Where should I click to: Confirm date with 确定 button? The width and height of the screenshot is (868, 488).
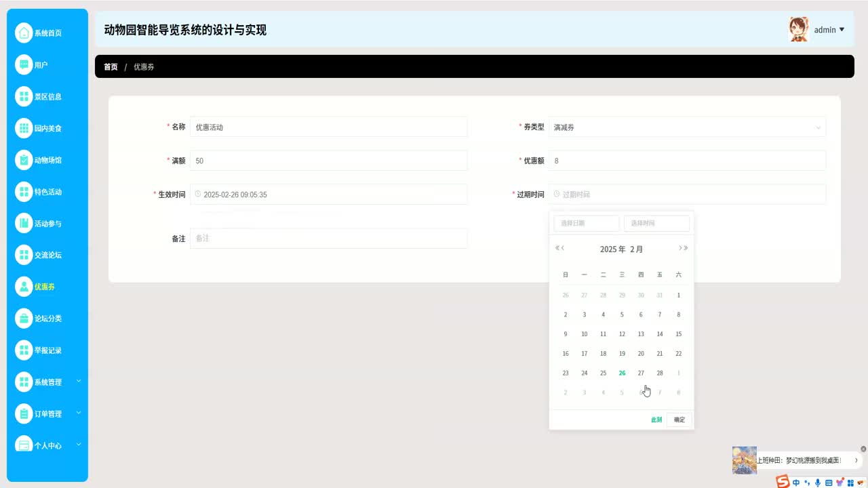679,420
